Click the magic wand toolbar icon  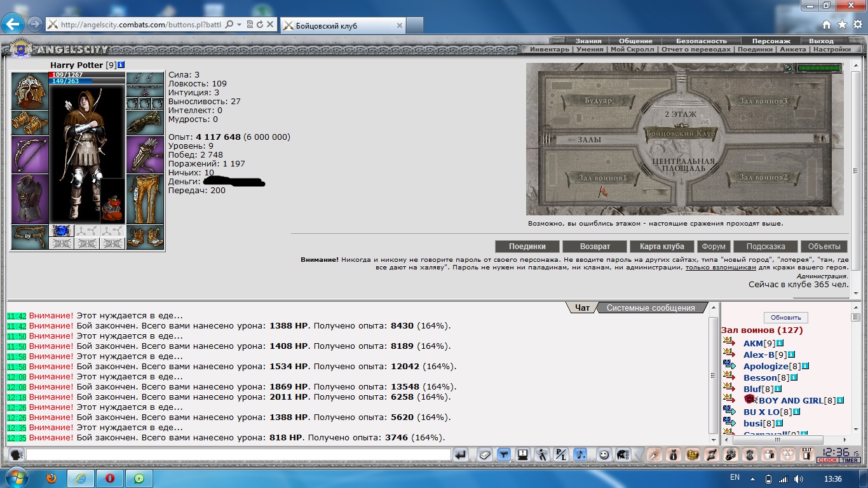(654, 454)
